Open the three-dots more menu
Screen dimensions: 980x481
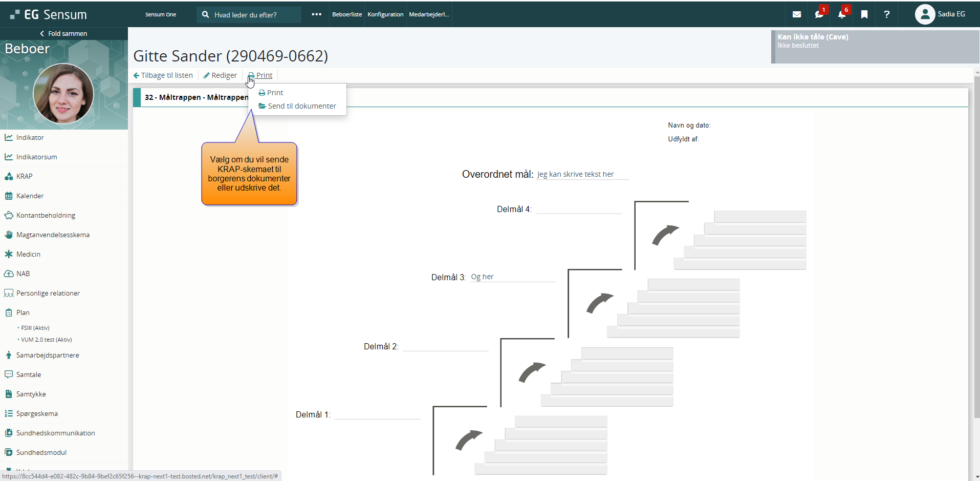coord(316,14)
